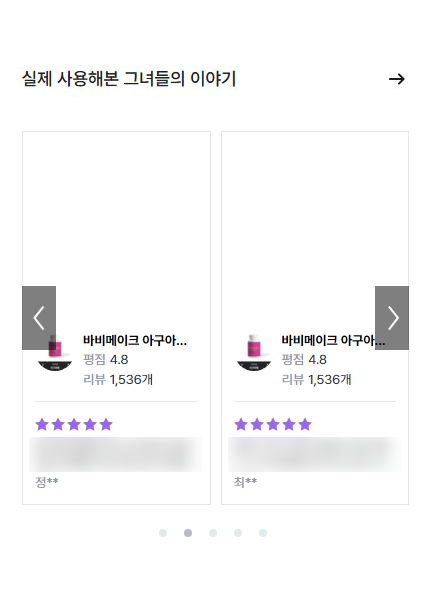Open 바비메이크 아구아 product title in left card

click(x=135, y=340)
